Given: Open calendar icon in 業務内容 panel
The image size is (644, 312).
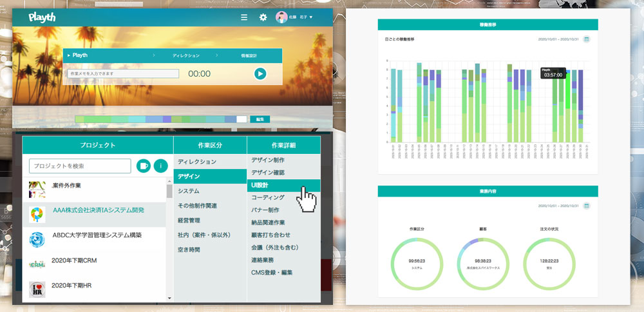Looking at the screenshot, I should pyautogui.click(x=587, y=206).
